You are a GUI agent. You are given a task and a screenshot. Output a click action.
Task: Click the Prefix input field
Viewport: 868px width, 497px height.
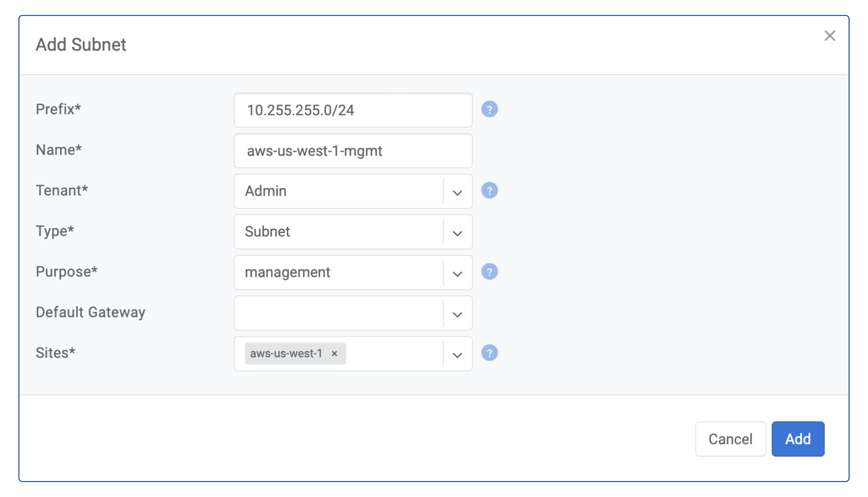[x=353, y=110]
